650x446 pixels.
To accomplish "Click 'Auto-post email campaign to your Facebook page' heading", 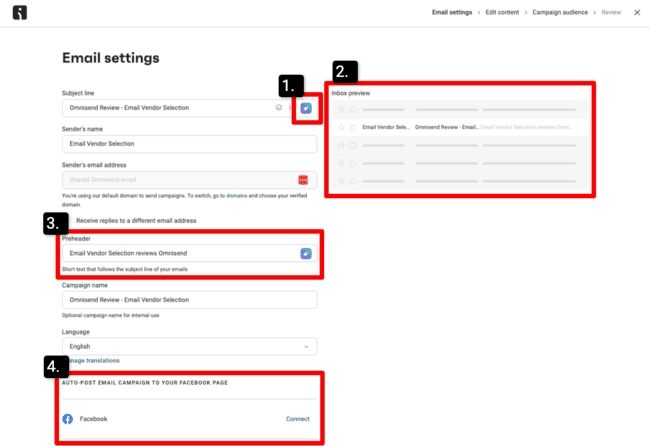I will pyautogui.click(x=145, y=383).
